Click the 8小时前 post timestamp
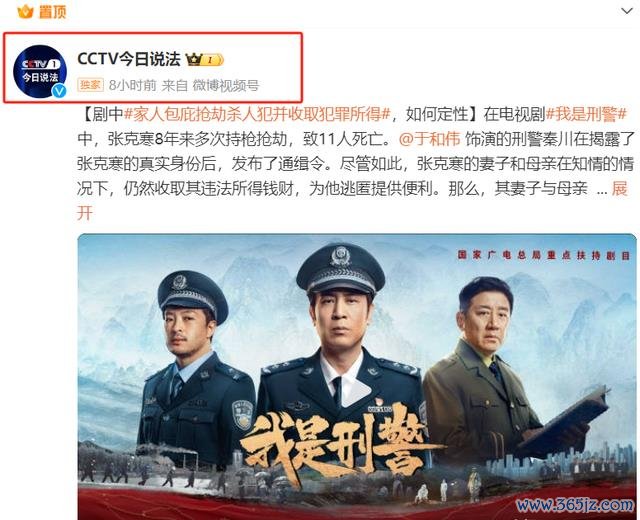640x520 pixels. (133, 85)
